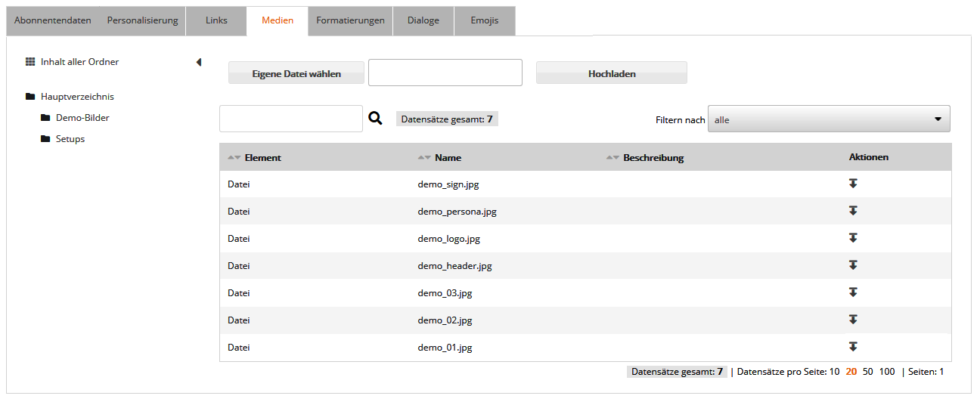The height and width of the screenshot is (402, 980).
Task: Open the Emojis tab
Action: click(x=485, y=20)
